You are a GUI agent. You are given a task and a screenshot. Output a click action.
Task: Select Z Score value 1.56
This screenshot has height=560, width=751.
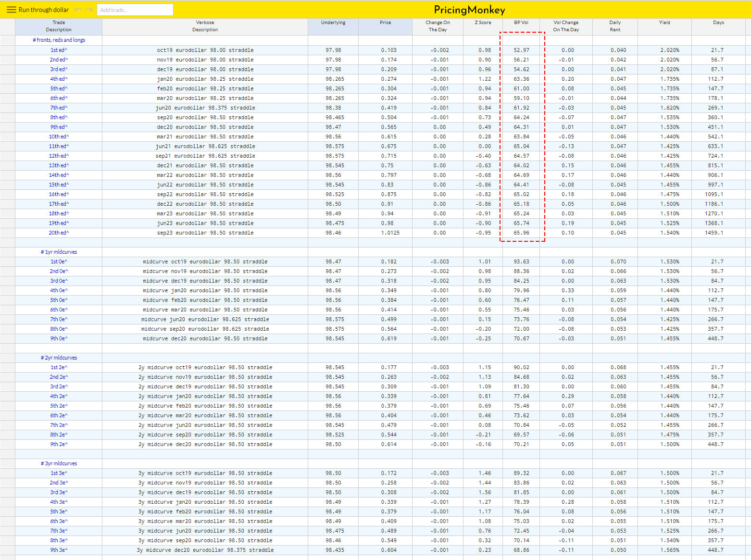pos(483,492)
